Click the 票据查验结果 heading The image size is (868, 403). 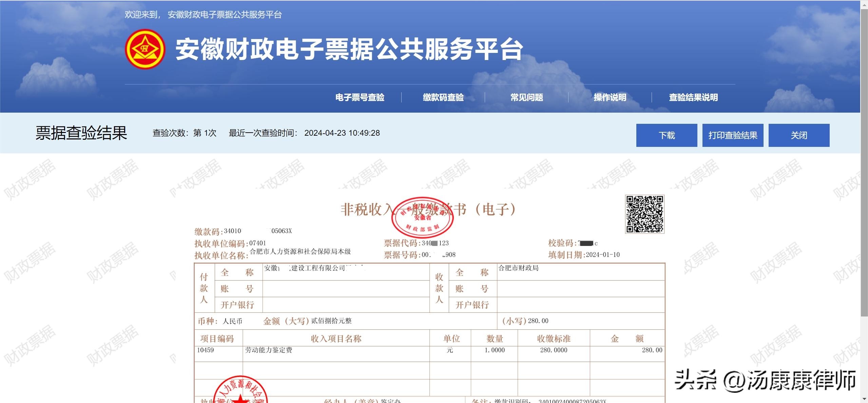(x=81, y=133)
